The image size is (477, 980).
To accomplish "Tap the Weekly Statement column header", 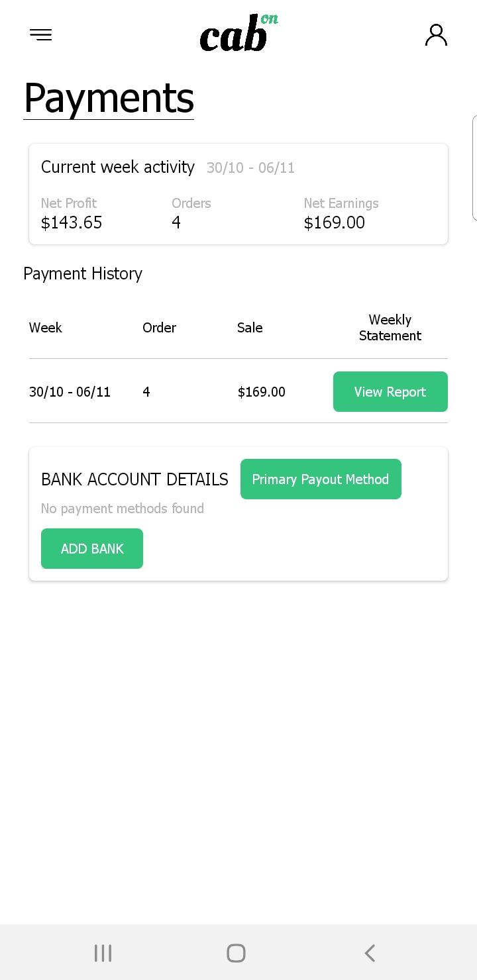I will [390, 328].
